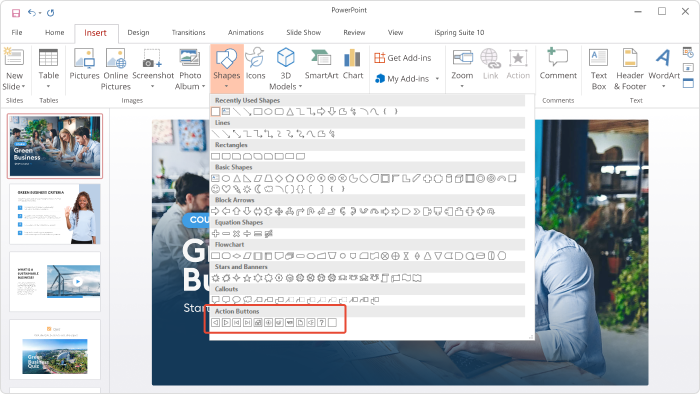The width and height of the screenshot is (700, 394).
Task: Open the Photo Album dropdown
Action: click(204, 87)
